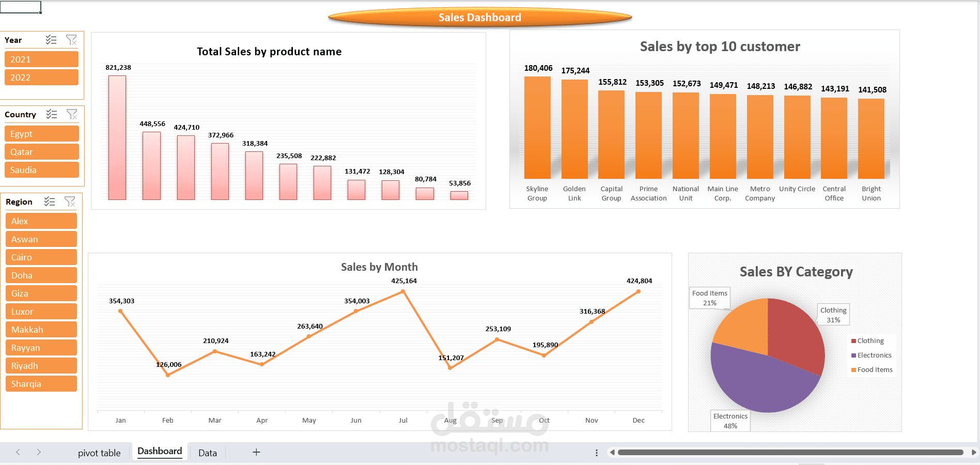
Task: Click the New Sheet plus icon
Action: tap(256, 452)
